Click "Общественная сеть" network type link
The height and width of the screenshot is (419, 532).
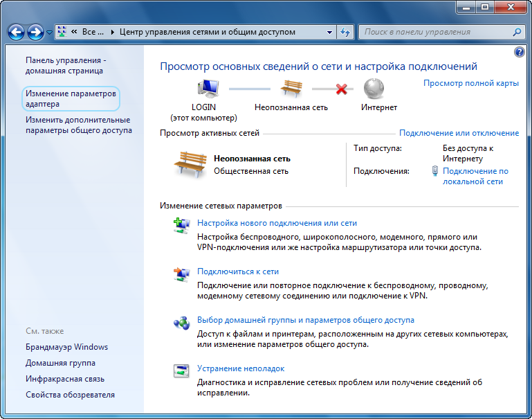tap(251, 171)
